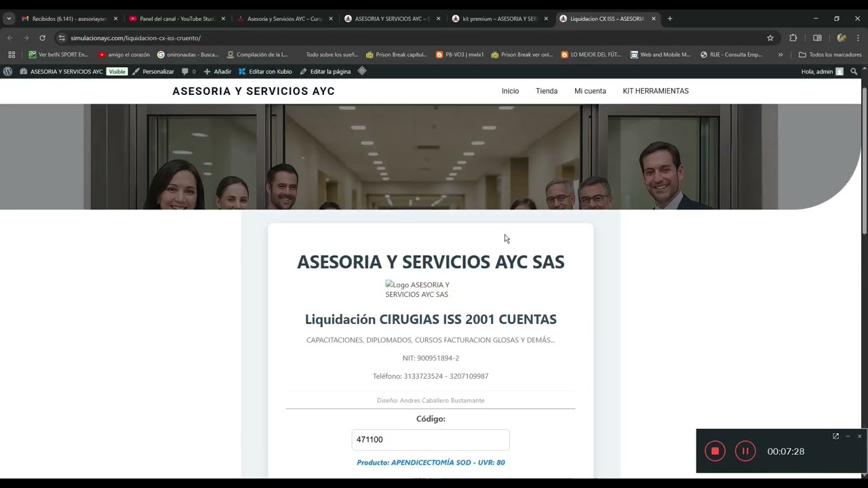Open the RUE - Consulta Emp... bookmark
Image resolution: width=868 pixels, height=488 pixels.
coord(731,54)
